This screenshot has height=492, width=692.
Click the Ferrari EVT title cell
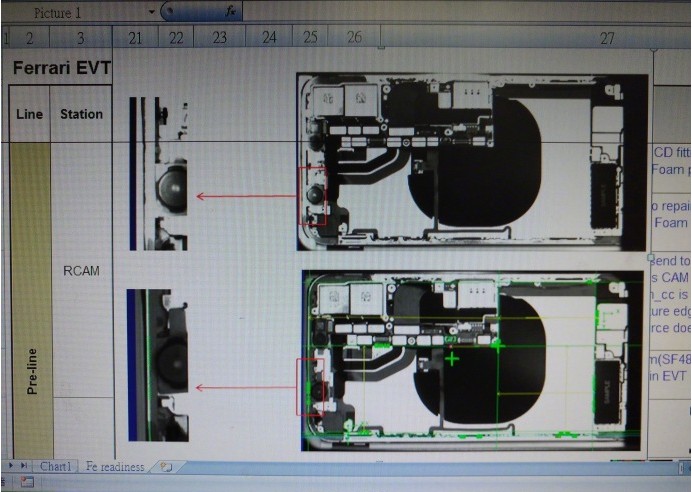point(62,69)
